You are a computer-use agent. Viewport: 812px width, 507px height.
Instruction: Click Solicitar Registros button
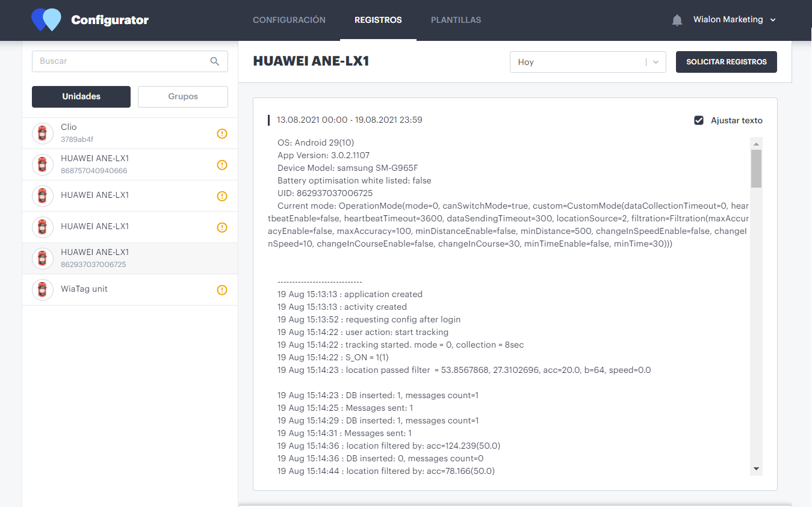click(727, 62)
